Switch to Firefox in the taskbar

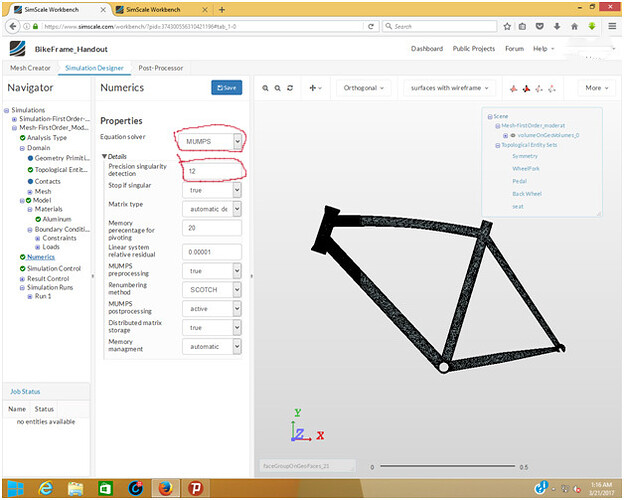pyautogui.click(x=166, y=488)
